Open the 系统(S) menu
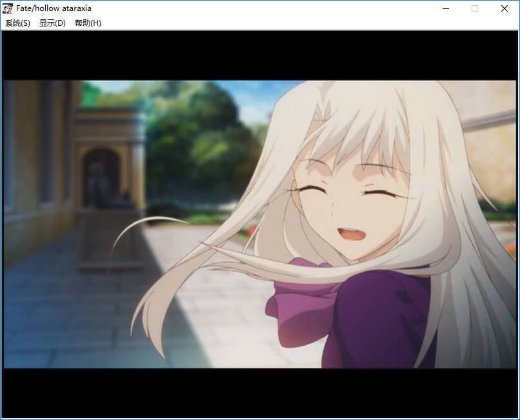Screen dimensions: 520x420 17,23
